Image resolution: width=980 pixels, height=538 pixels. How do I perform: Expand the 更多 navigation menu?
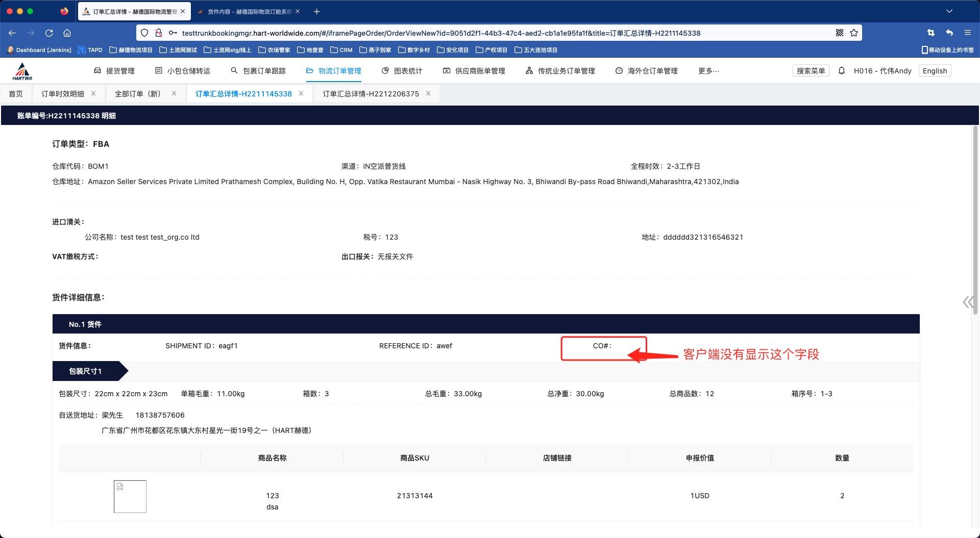(708, 71)
